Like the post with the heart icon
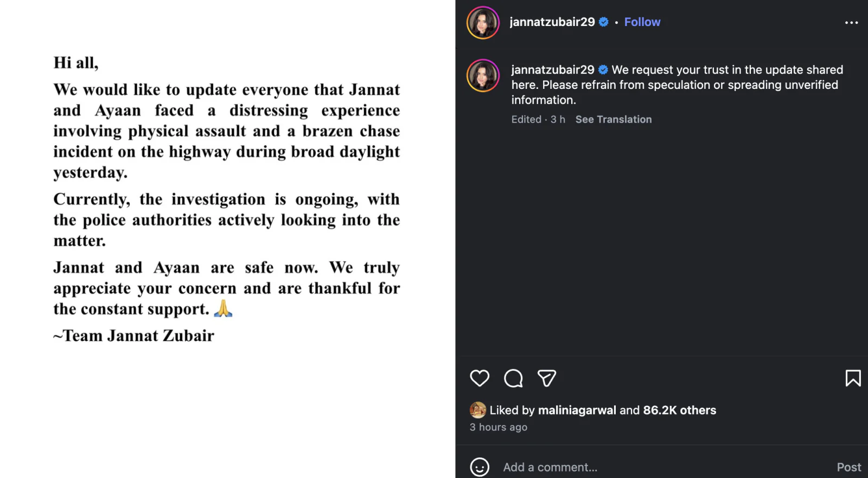This screenshot has height=478, width=868. (x=480, y=378)
